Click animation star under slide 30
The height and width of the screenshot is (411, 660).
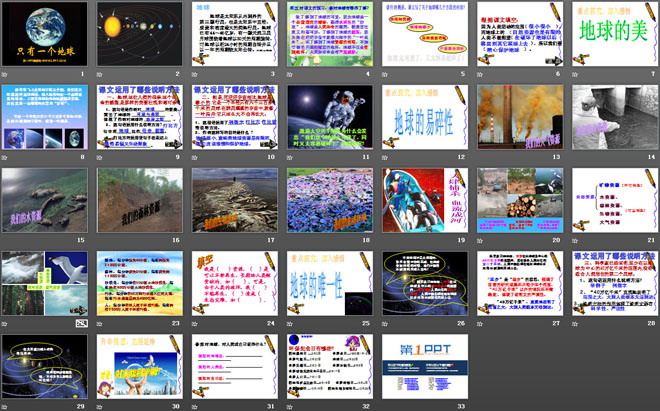(99, 407)
